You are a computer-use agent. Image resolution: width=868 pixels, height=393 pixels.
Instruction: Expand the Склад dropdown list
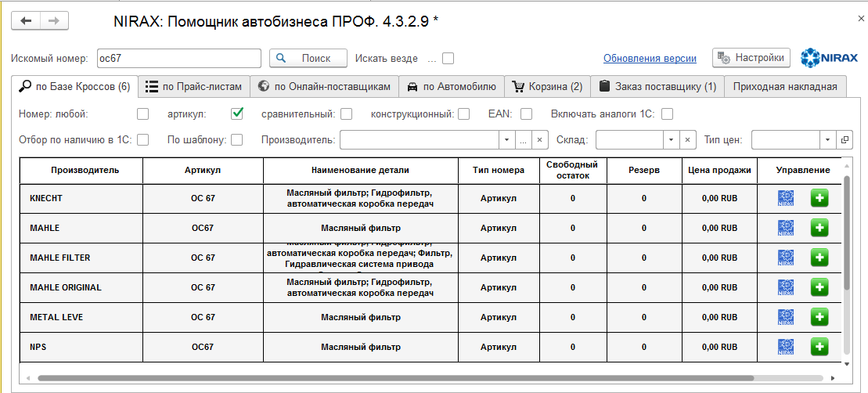671,140
